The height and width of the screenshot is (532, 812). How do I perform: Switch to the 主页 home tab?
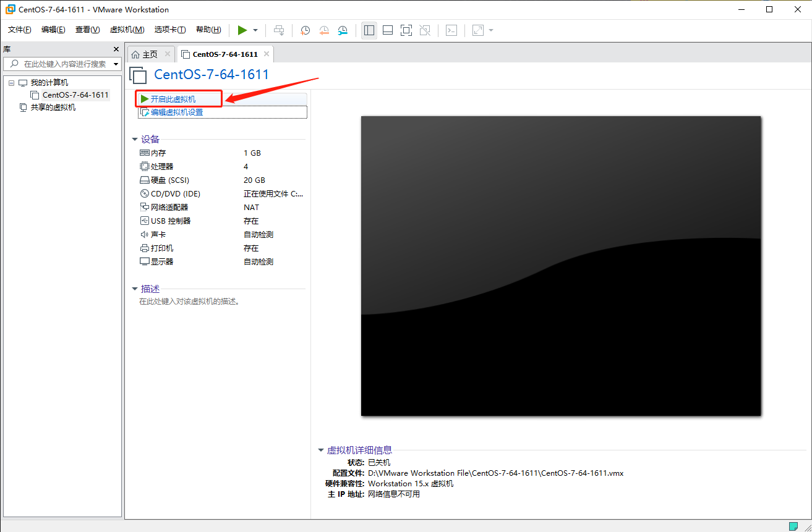(x=148, y=53)
